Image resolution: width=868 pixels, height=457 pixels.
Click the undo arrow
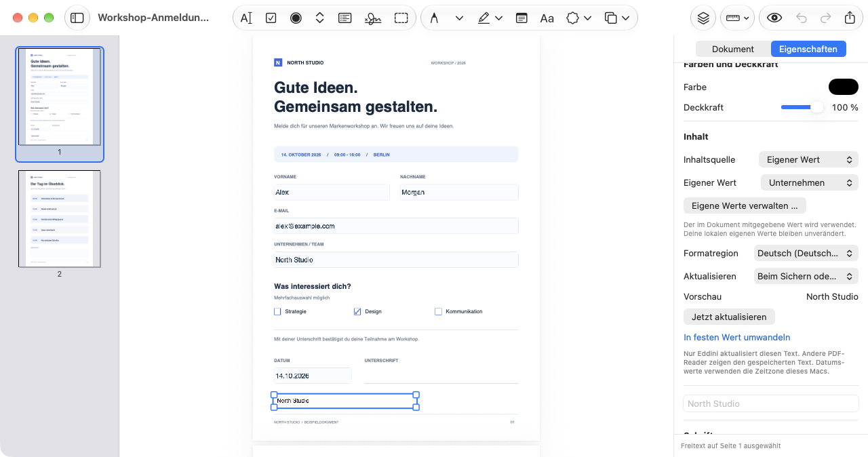802,18
